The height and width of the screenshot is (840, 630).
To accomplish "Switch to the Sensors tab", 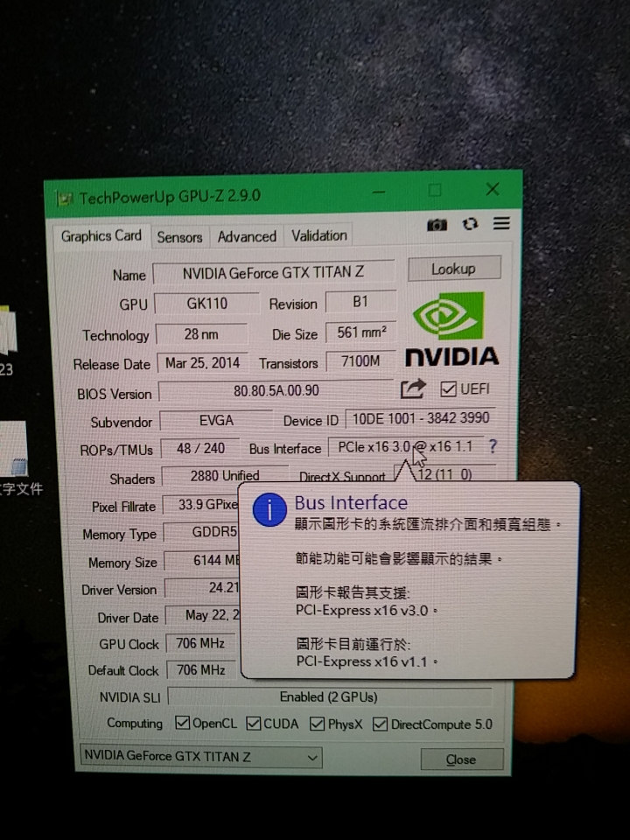I will click(x=179, y=237).
